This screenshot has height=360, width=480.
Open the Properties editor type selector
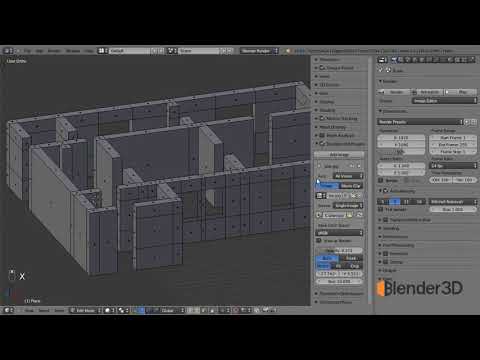pos(382,60)
